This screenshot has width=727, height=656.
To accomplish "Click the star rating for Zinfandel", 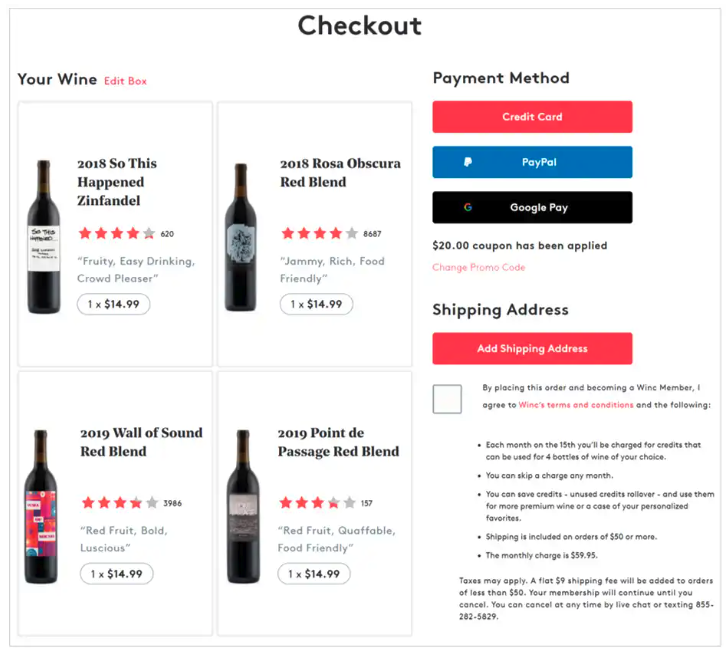I will (x=117, y=234).
